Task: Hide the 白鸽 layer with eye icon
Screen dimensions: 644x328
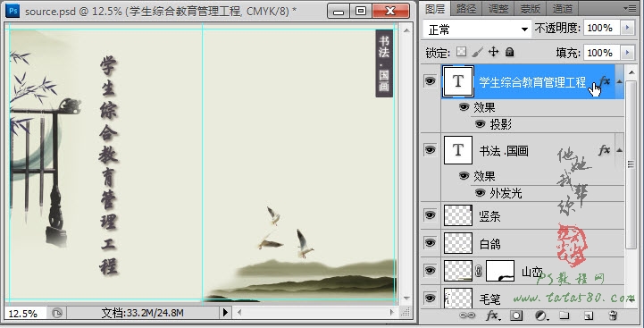Action: [430, 243]
